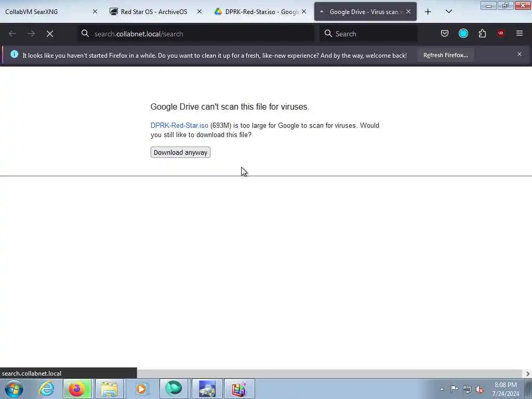Close the Red Star OS - ArchiveOS tab

pos(199,11)
